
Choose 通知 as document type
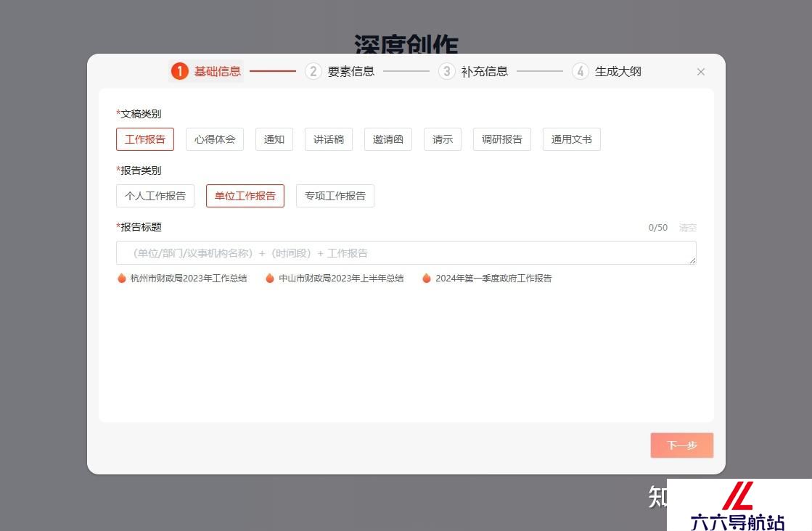(274, 139)
